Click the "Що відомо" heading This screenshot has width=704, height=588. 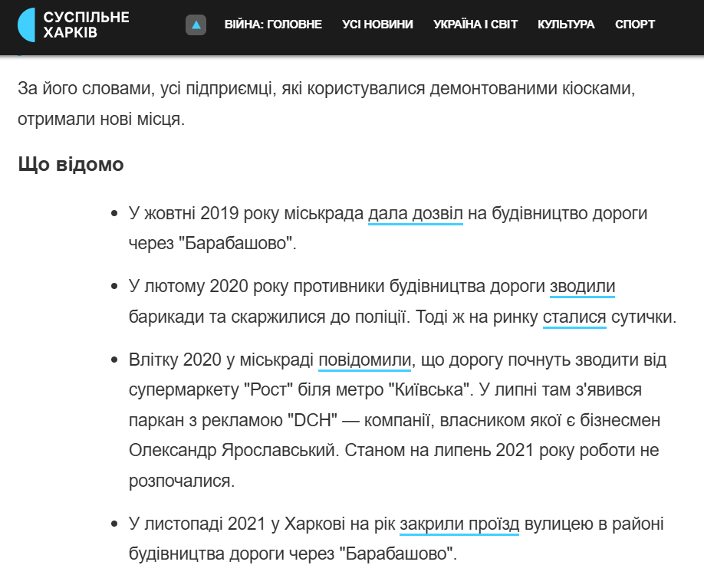coord(71,164)
